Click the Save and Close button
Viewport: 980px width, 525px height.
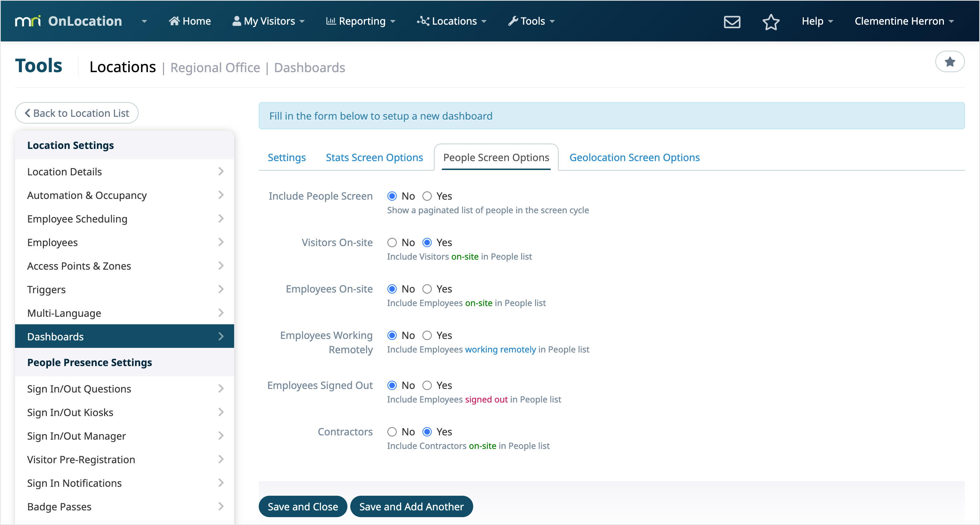pyautogui.click(x=302, y=506)
